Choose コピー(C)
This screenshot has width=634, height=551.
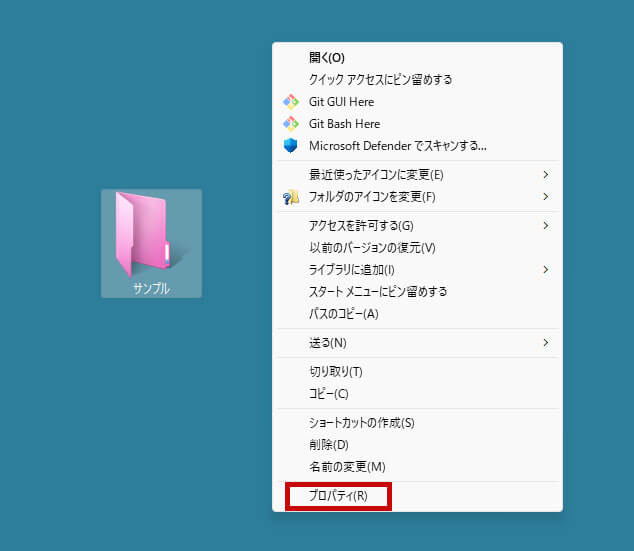point(417,394)
